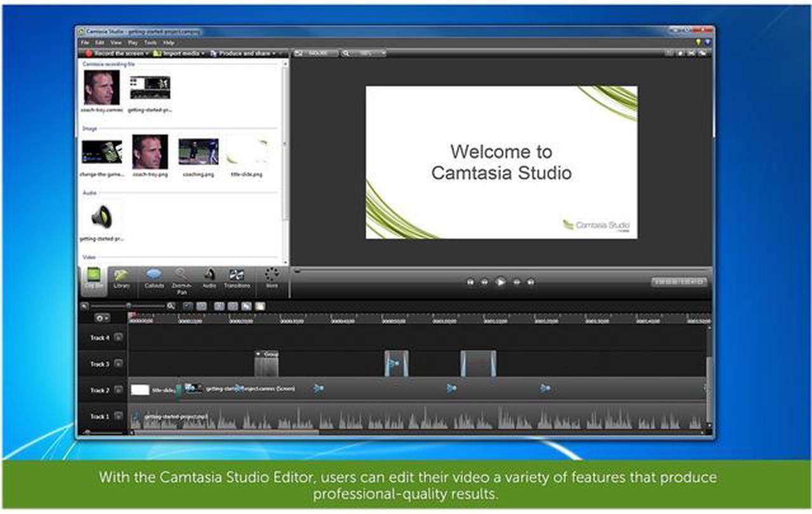The image size is (812, 514).
Task: Open the File menu
Action: tap(84, 42)
